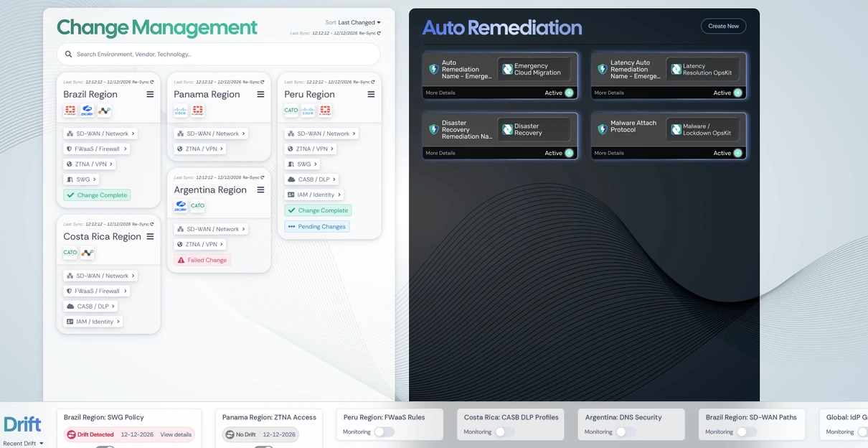
Task: Enable Monitoring for Costa Rica CASB DLP Profiles
Action: [x=505, y=431]
